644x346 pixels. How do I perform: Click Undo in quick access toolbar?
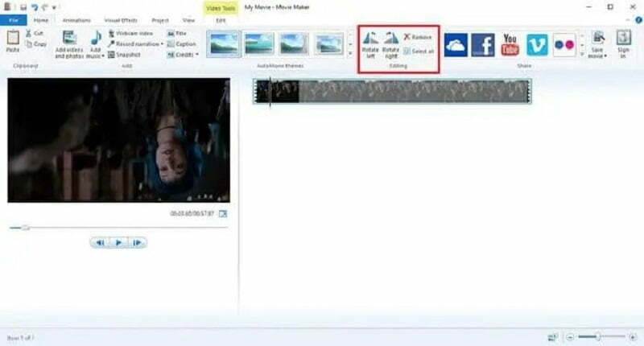coord(35,7)
